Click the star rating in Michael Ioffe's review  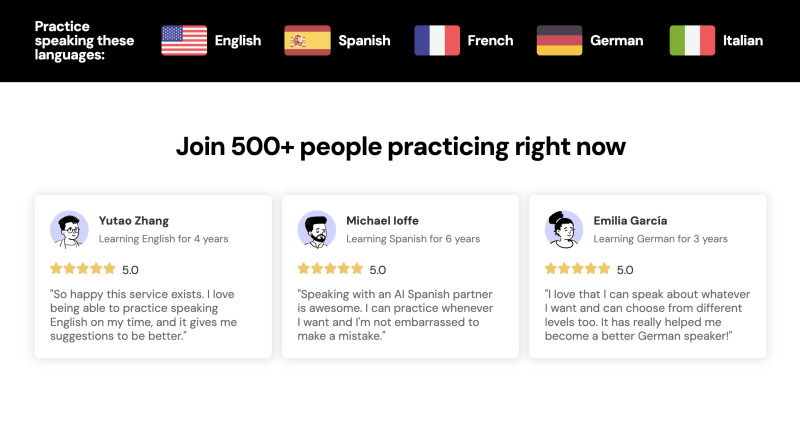point(330,268)
